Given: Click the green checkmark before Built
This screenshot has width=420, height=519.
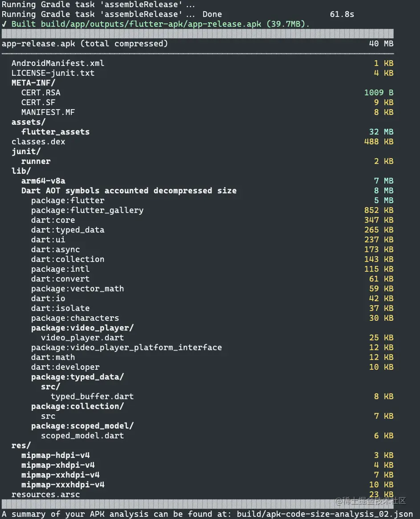Looking at the screenshot, I should pyautogui.click(x=4, y=24).
